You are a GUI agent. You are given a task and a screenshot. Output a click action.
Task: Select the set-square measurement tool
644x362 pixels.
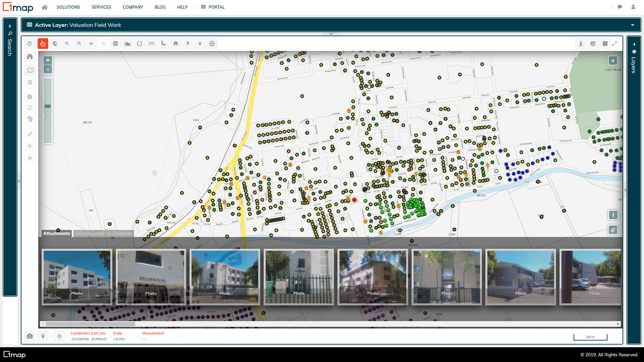pos(164,44)
